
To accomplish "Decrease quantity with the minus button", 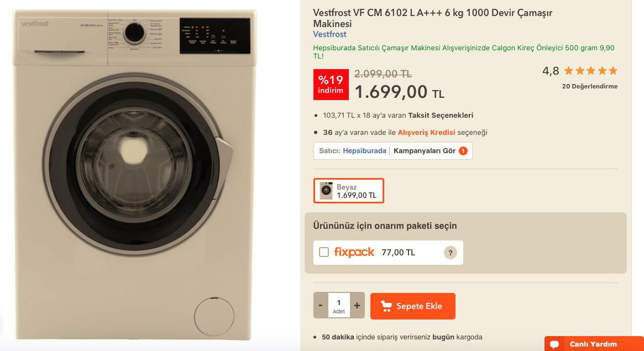I will tap(321, 305).
